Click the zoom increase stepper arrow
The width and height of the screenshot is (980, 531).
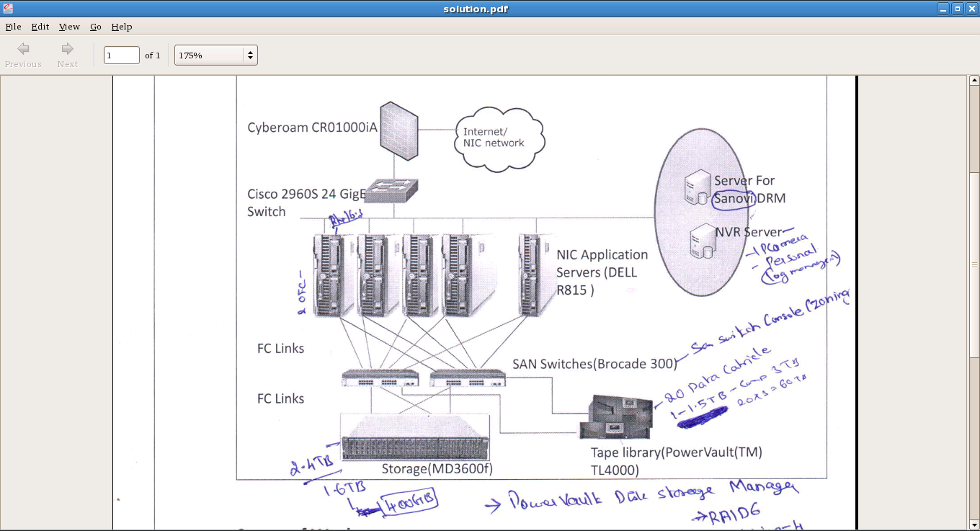249,50
